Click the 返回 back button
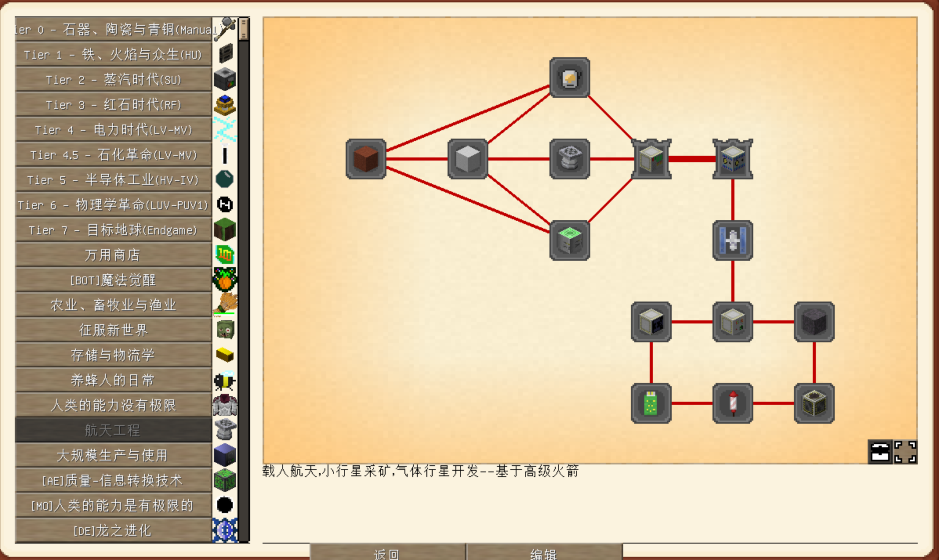 [x=387, y=552]
